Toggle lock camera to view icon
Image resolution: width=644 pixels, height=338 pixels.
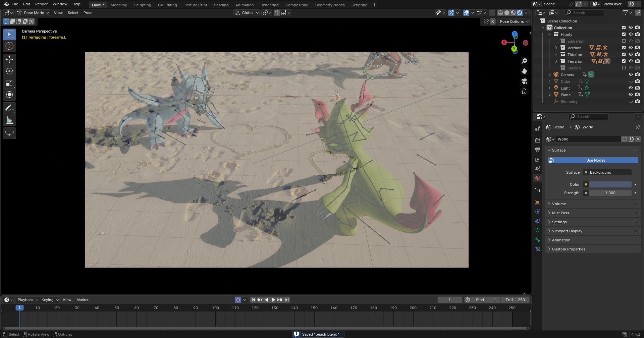(x=524, y=91)
